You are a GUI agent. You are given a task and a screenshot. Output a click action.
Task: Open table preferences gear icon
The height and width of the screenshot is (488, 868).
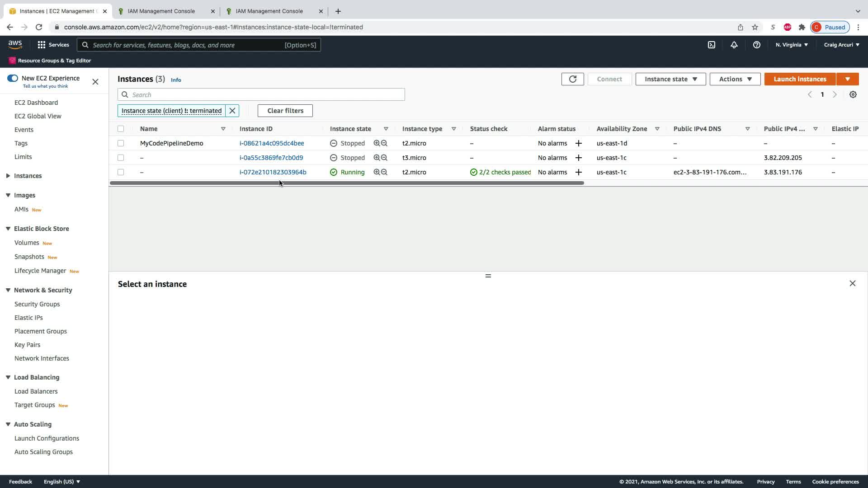tap(853, 94)
